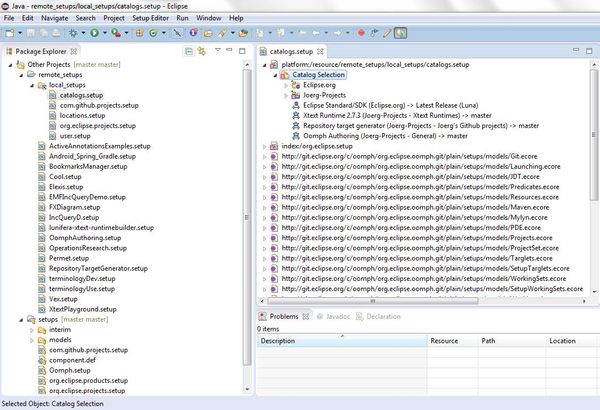The image size is (600, 410).
Task: Select Xtext Runtime 2.7.3 master entry
Action: (397, 116)
